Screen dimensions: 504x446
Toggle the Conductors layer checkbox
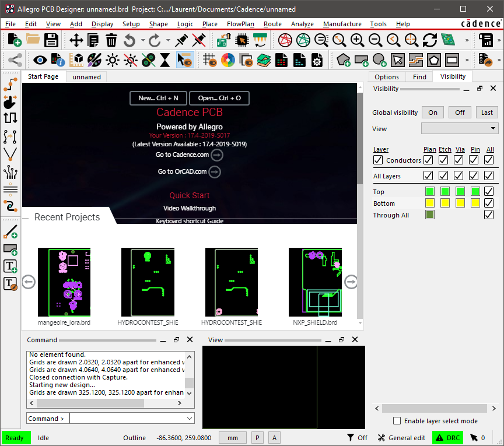point(378,160)
